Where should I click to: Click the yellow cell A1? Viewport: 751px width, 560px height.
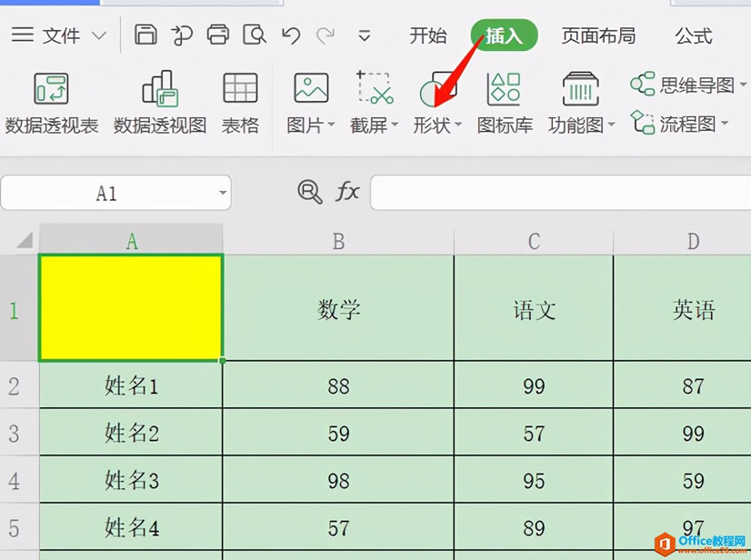(x=131, y=307)
